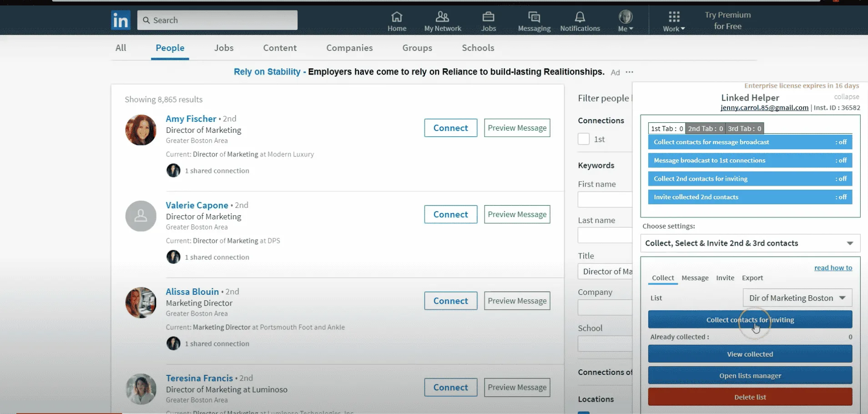Screen dimensions: 868x414
Task: Open the Home icon in navbar
Action: click(397, 17)
